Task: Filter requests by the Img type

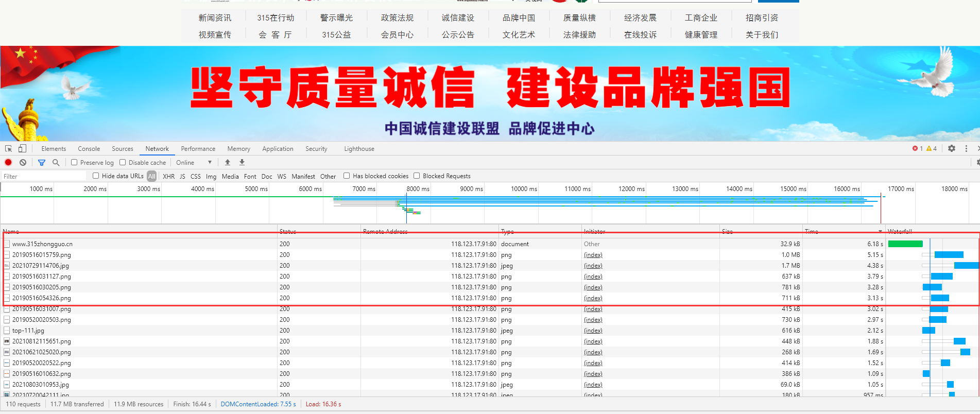Action: coord(211,176)
